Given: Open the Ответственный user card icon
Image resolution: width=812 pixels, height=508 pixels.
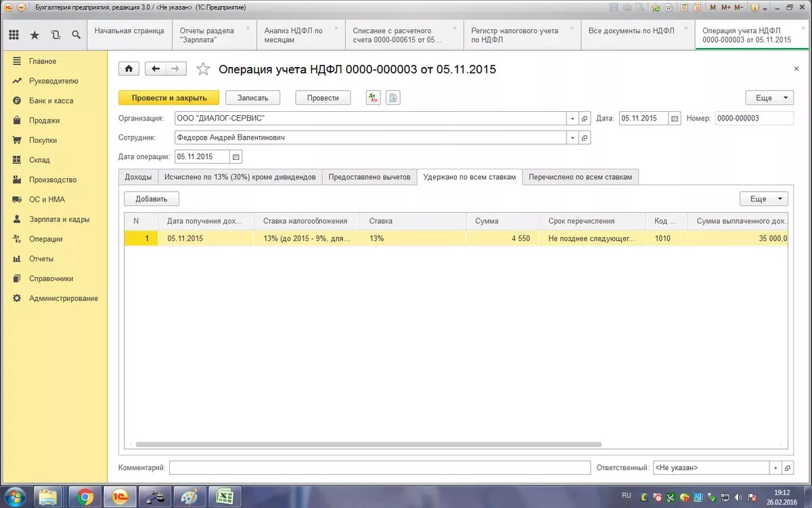Looking at the screenshot, I should (788, 467).
